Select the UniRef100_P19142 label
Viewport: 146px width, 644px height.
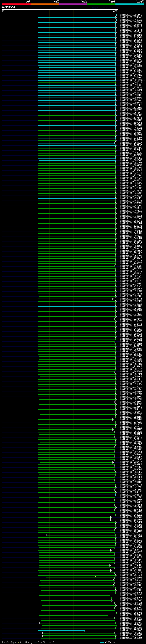pyautogui.click(x=131, y=366)
